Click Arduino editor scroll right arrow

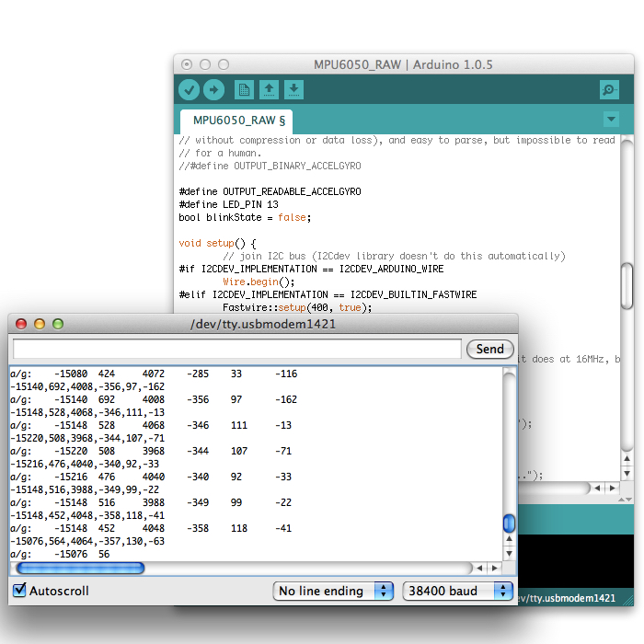click(613, 488)
